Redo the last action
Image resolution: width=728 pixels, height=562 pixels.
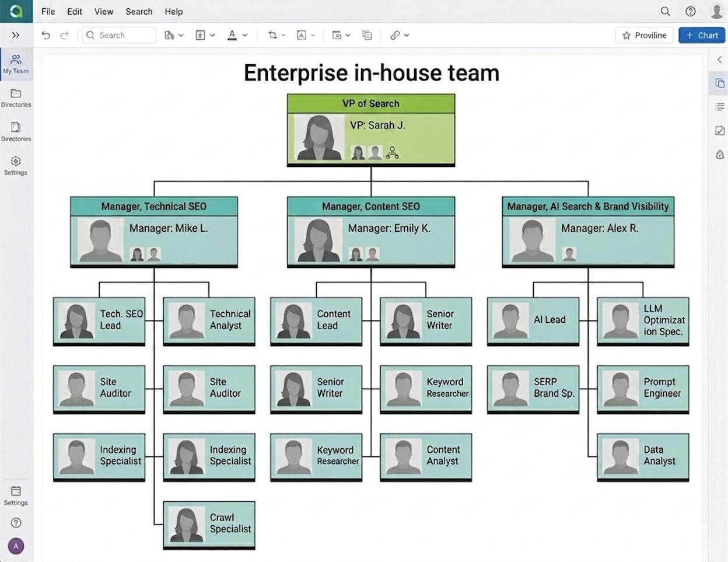click(x=64, y=35)
